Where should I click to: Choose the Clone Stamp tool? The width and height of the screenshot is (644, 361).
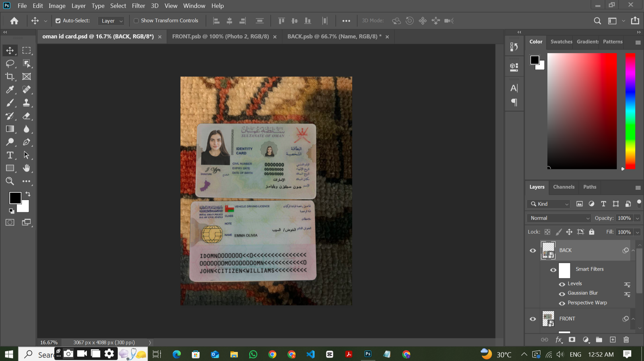(26, 103)
